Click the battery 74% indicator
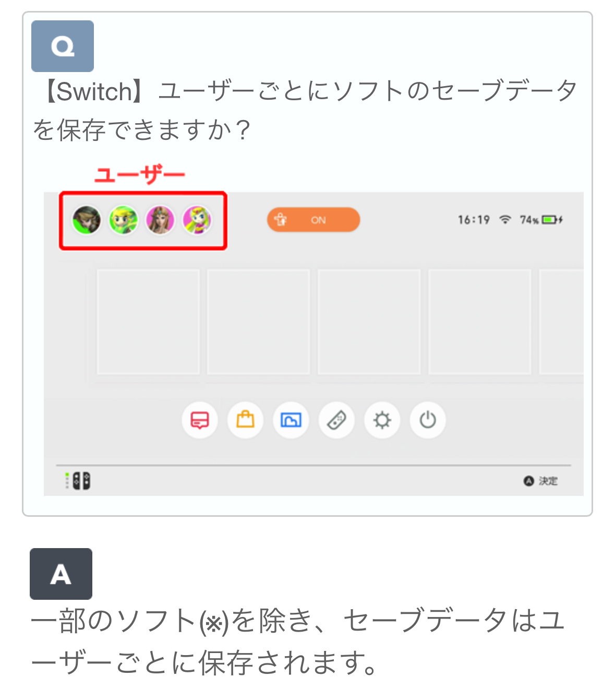This screenshot has height=700, width=615. pos(541,220)
